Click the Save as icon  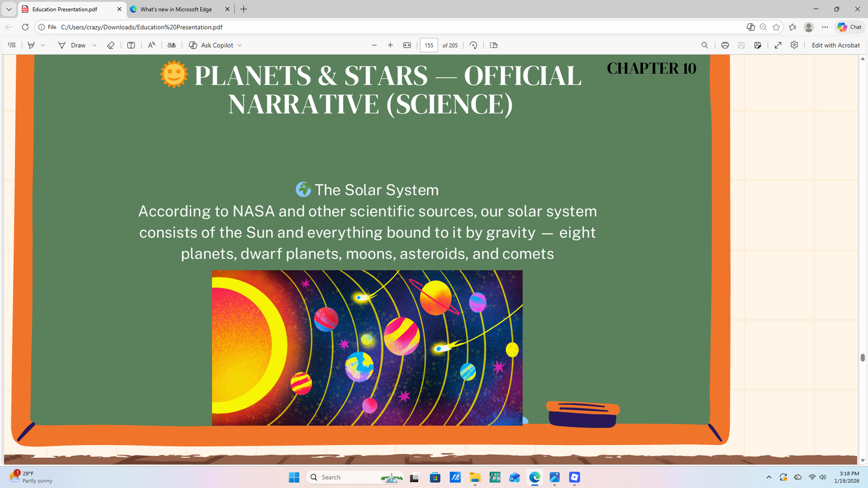(x=758, y=45)
